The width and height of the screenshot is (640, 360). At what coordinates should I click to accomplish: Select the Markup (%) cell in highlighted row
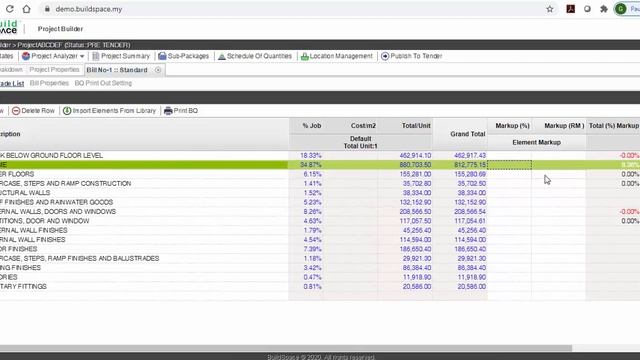point(510,164)
